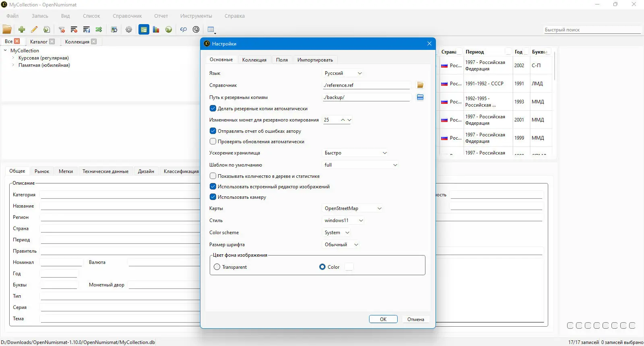Screen dimensions: 644x346
Task: Click the 'Отмена' cancel button
Action: (x=416, y=319)
